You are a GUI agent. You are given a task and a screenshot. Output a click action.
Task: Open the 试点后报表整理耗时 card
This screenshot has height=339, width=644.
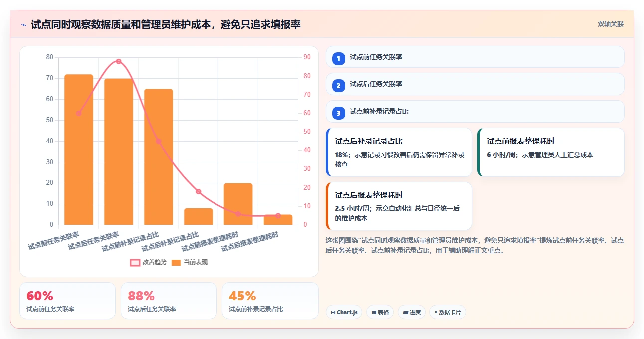point(399,206)
